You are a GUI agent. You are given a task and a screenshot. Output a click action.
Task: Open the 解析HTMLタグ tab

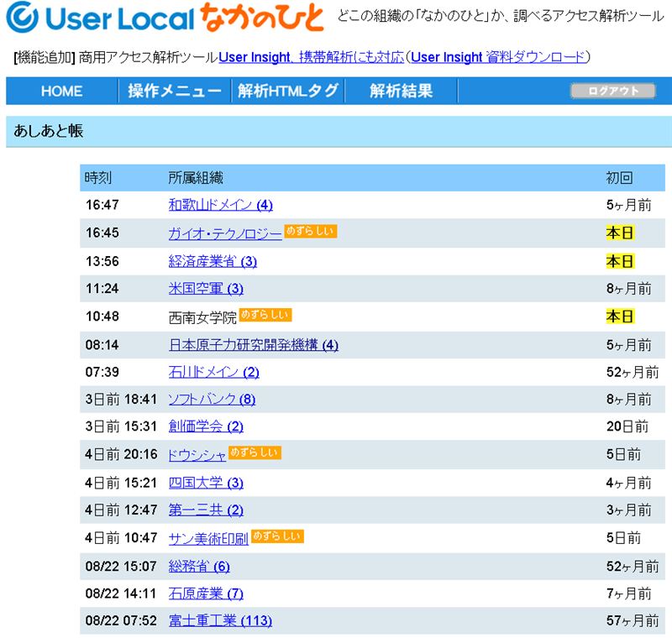coord(288,92)
